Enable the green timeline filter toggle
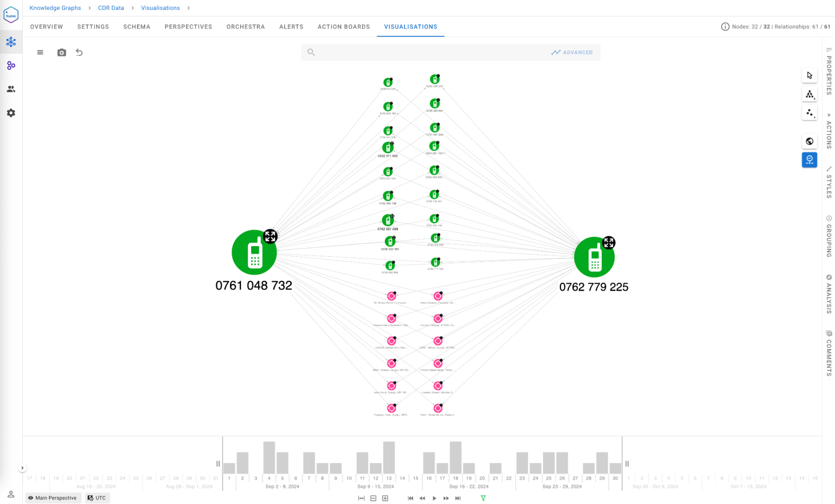 pos(483,498)
